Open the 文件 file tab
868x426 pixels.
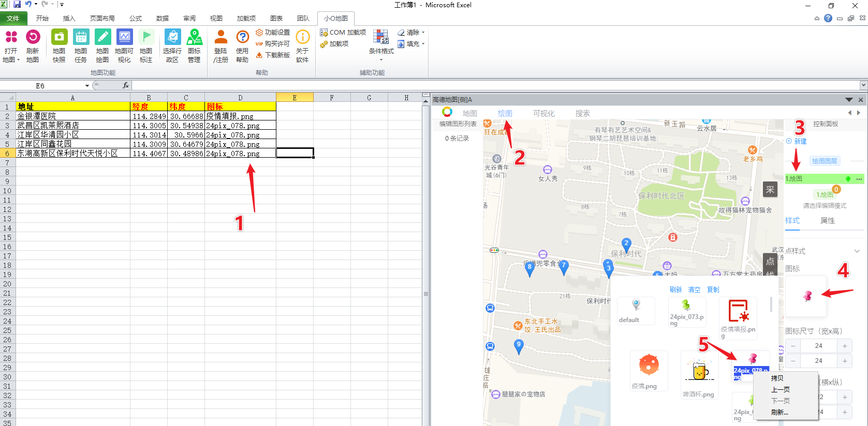pyautogui.click(x=13, y=18)
